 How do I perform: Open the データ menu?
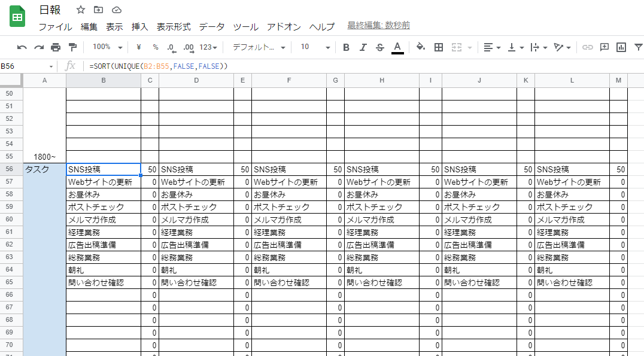[212, 27]
